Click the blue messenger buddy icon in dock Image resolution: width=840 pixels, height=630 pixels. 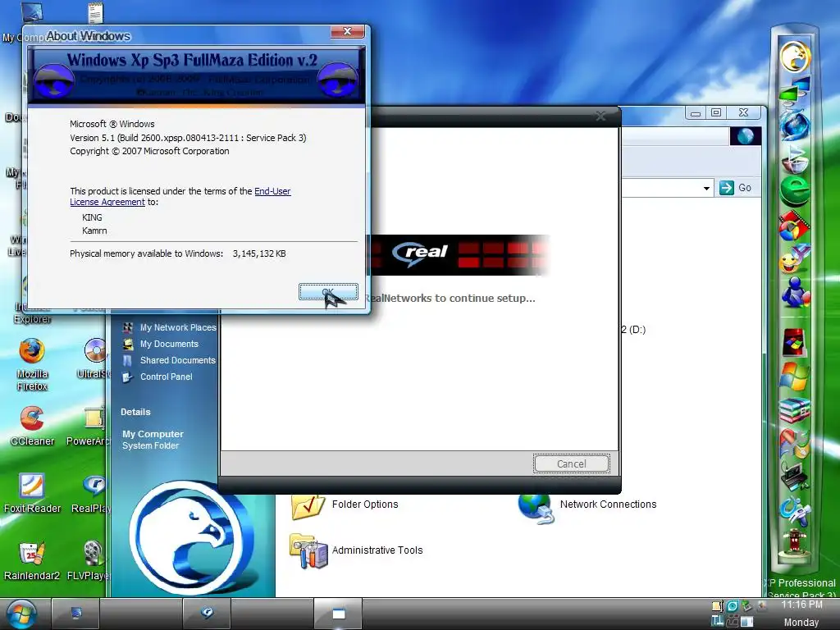(795, 292)
